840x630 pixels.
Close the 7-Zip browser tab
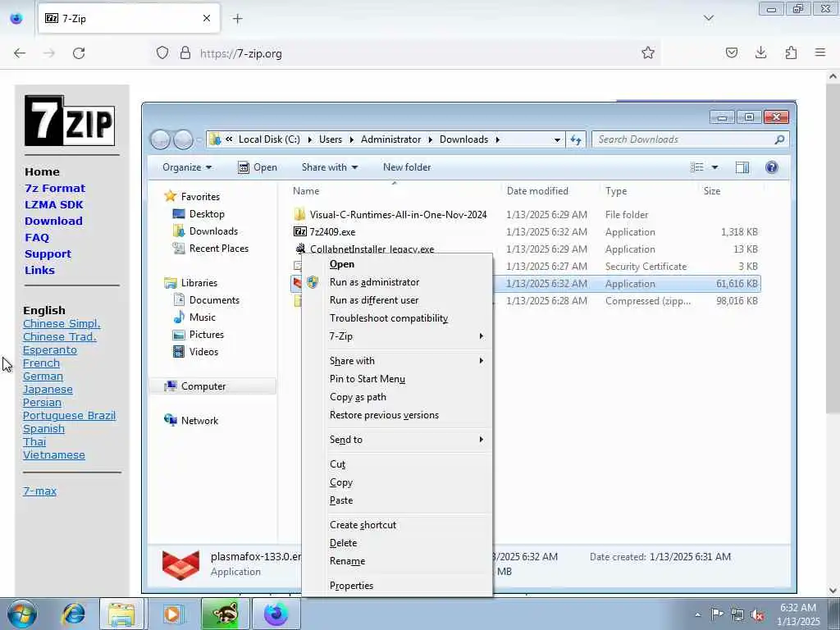click(x=207, y=18)
